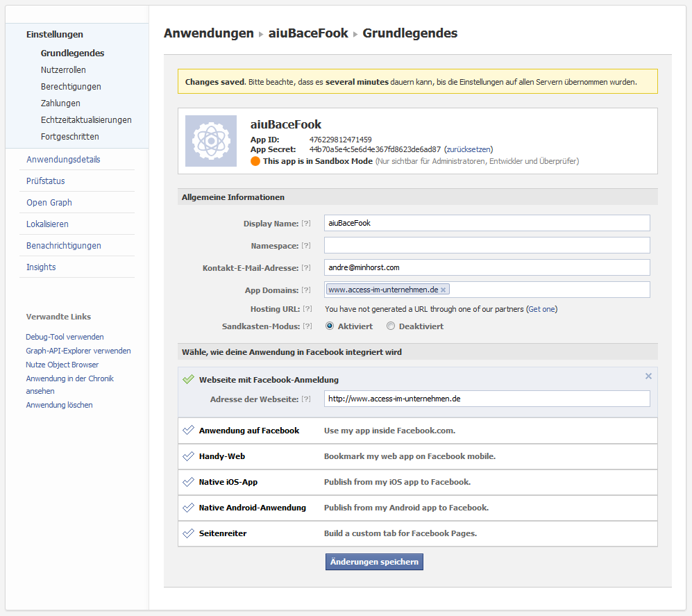This screenshot has width=692, height=616.
Task: Click the Änderungen speichern button
Action: point(374,562)
